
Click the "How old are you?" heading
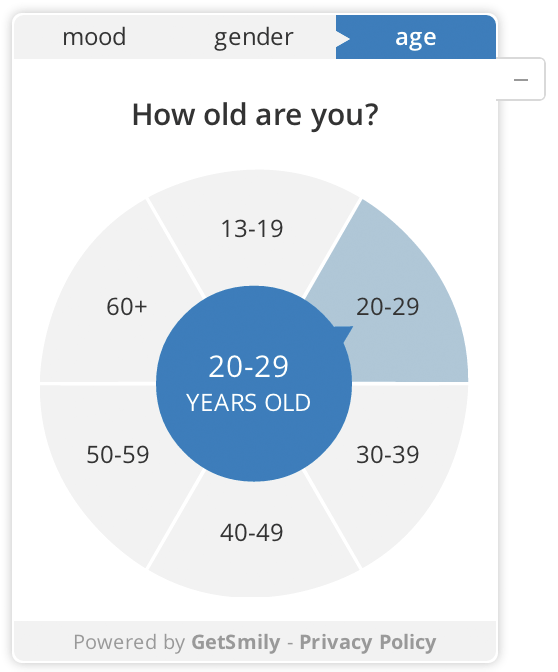click(255, 115)
